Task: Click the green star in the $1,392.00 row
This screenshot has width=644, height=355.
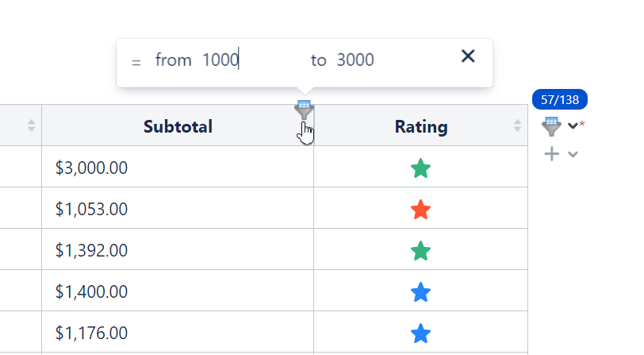Action: (x=420, y=251)
